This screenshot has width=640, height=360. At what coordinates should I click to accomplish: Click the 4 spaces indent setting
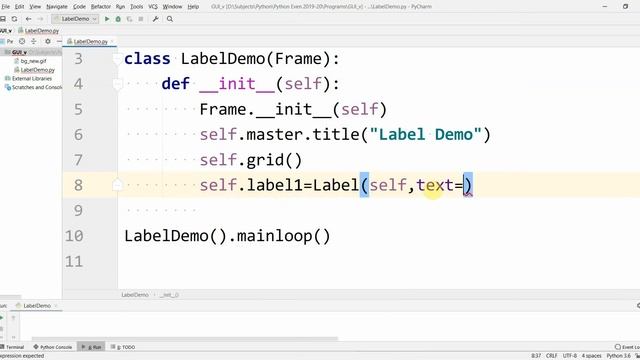pyautogui.click(x=591, y=356)
